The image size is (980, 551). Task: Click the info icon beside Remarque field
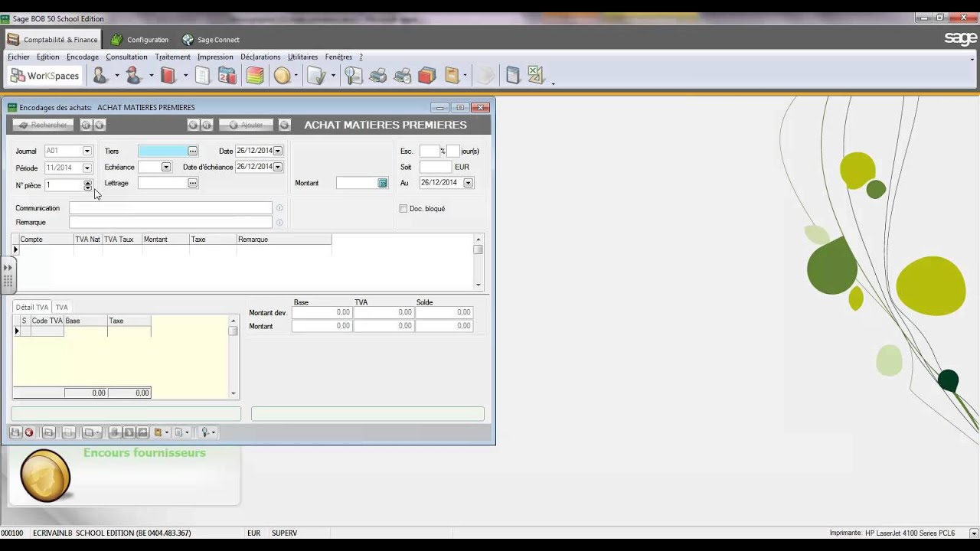click(279, 223)
